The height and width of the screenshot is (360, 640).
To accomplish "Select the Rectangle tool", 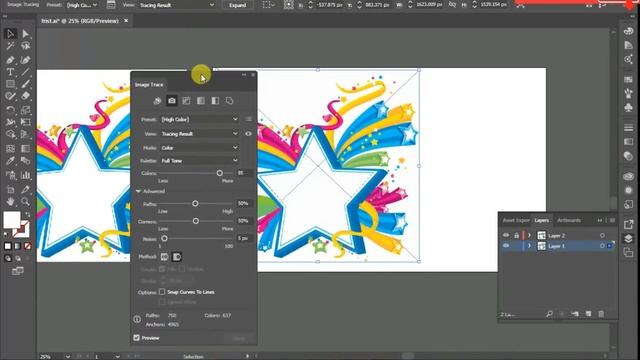I will [10, 84].
